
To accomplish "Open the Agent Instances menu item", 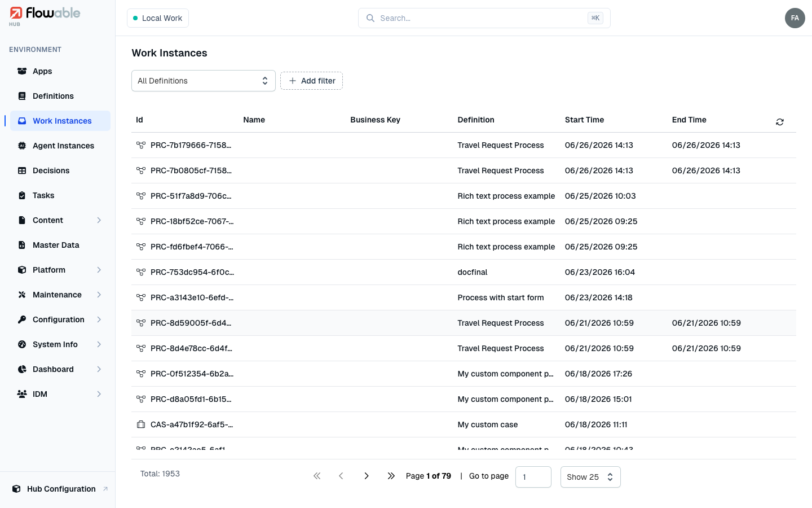I will point(60,146).
